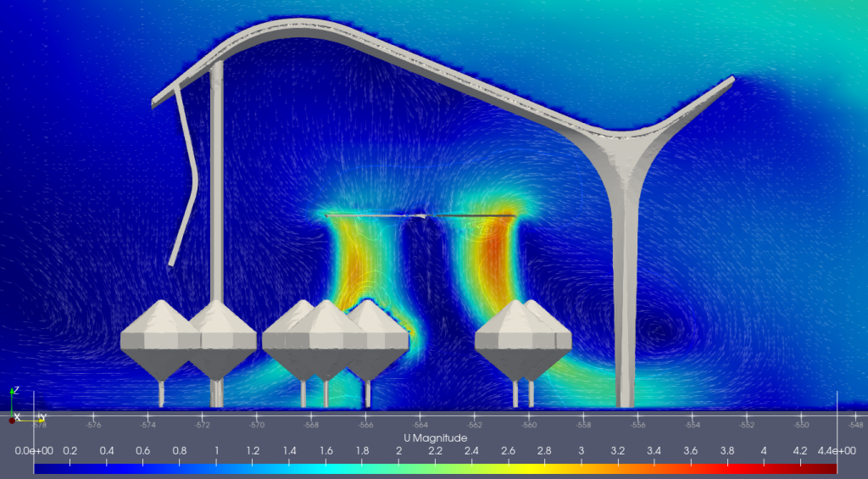Select the red origin sphere of orientation axes
This screenshot has height=479, width=868.
pyautogui.click(x=12, y=420)
